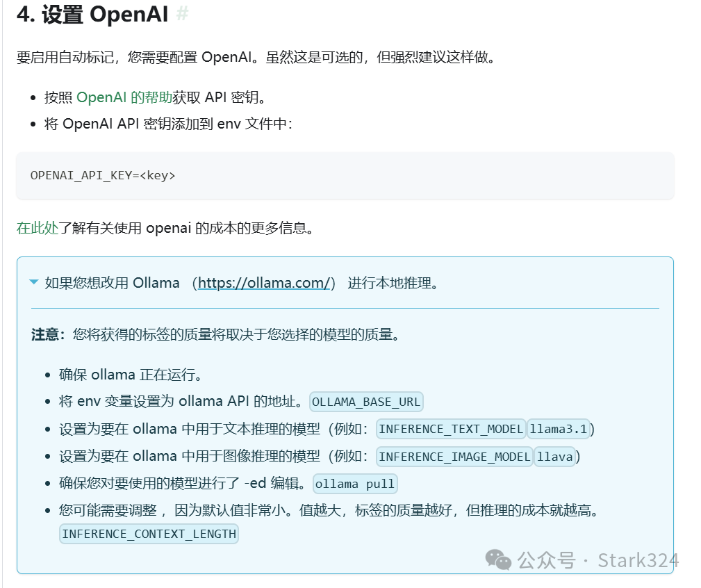Open the 在此处 cost information link
The height and width of the screenshot is (588, 701).
coord(38,228)
